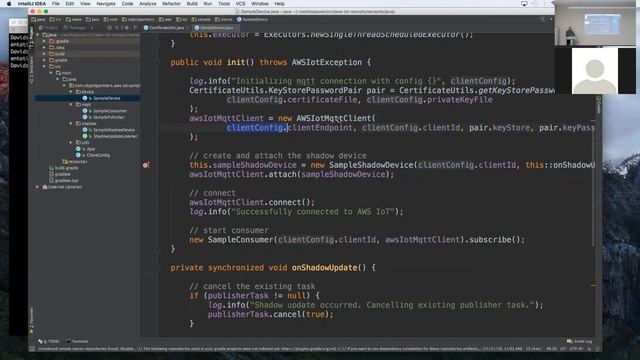Collapse the device package
The width and height of the screenshot is (640, 360).
(71, 92)
